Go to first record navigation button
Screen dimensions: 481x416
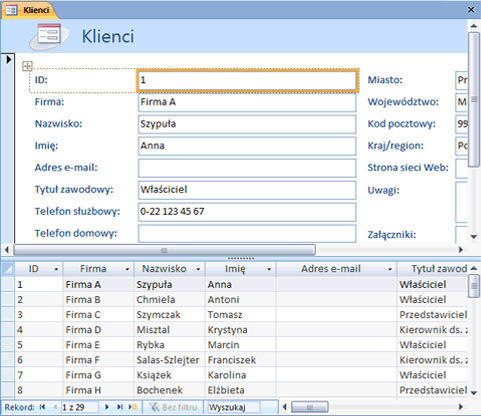click(42, 407)
